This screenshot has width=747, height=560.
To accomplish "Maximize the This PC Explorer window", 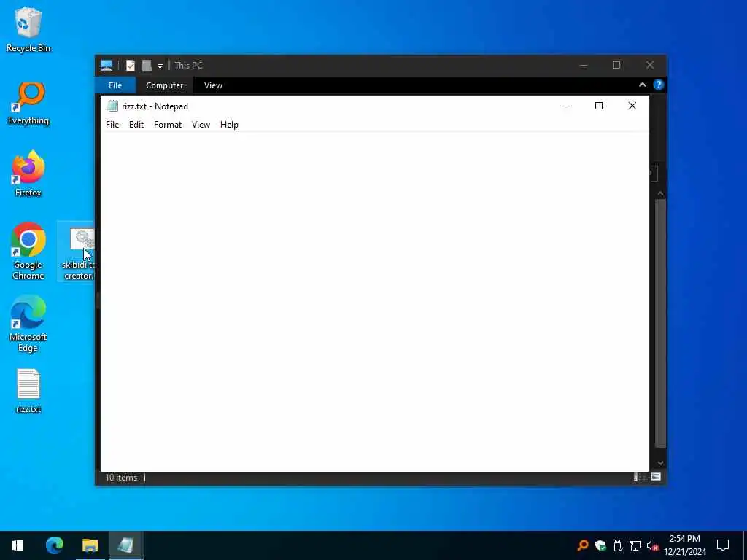I will pos(616,65).
